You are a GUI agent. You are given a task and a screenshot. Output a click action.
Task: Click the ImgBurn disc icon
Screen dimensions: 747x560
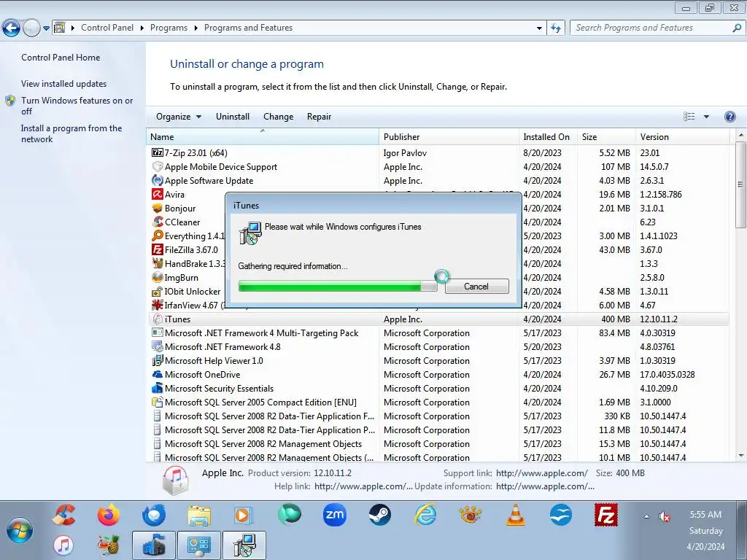coord(158,277)
